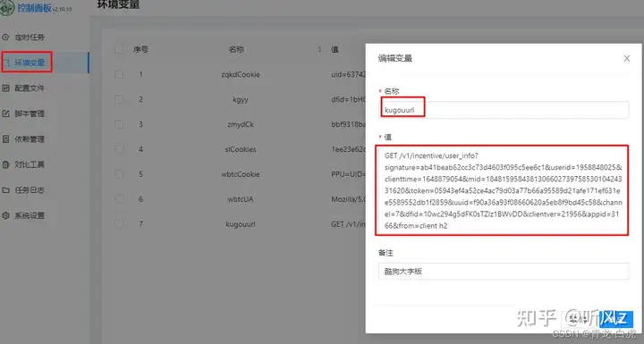Click the diff icon beside 对比工具
Viewport: 644px width, 344px height.
[5, 164]
